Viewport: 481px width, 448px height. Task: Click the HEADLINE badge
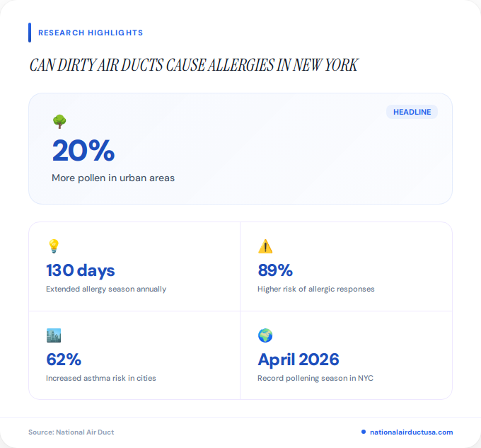pyautogui.click(x=412, y=112)
